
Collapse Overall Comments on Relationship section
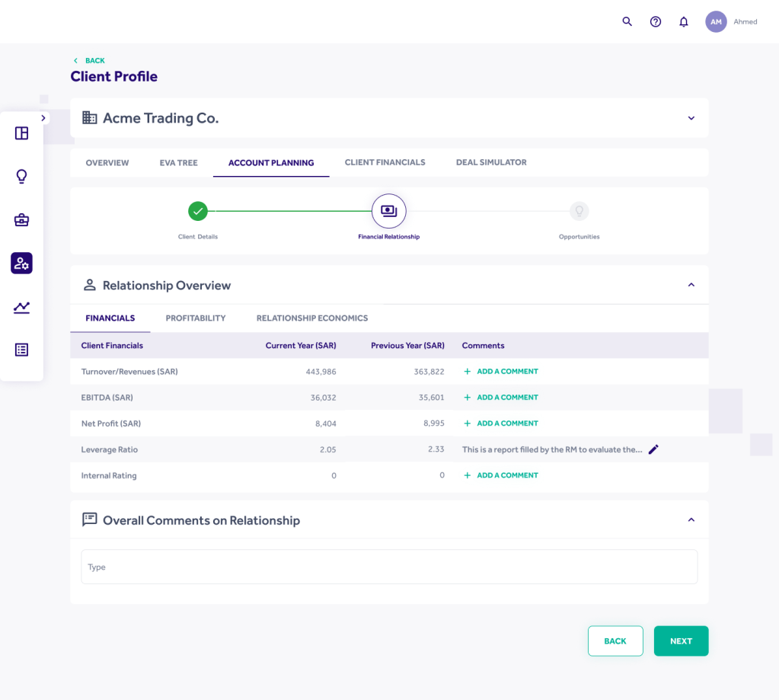[x=691, y=520]
